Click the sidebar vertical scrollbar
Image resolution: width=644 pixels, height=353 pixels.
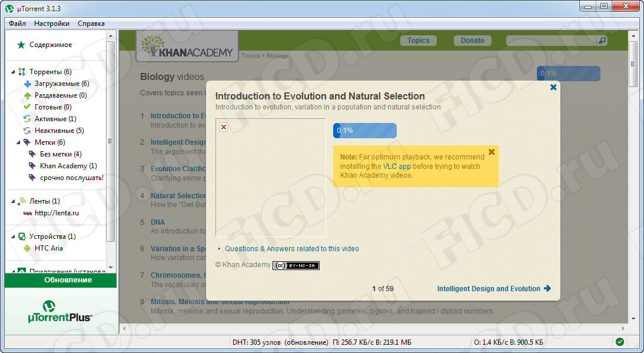(110, 152)
